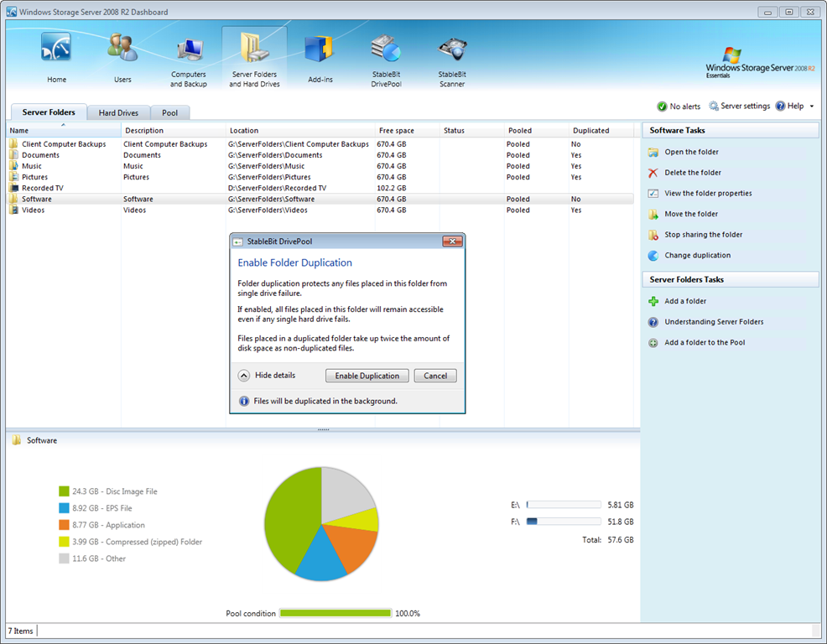The width and height of the screenshot is (827, 644).
Task: Select the Pictures folder row
Action: click(x=320, y=177)
